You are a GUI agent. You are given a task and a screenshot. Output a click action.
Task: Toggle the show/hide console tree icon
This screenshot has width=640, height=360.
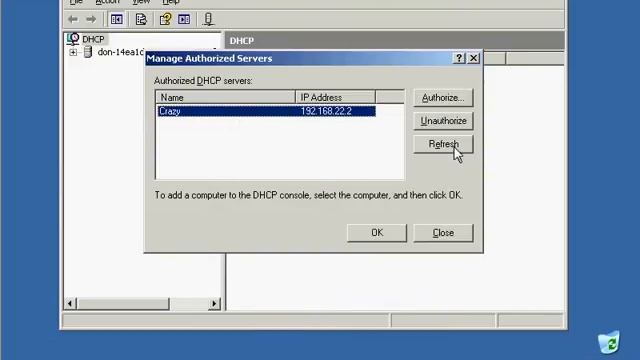pos(117,19)
